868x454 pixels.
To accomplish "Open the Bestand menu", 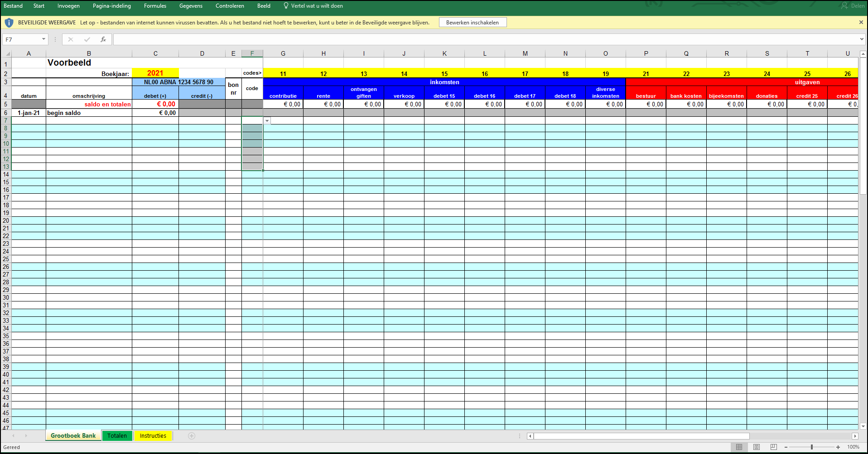I will tap(13, 6).
